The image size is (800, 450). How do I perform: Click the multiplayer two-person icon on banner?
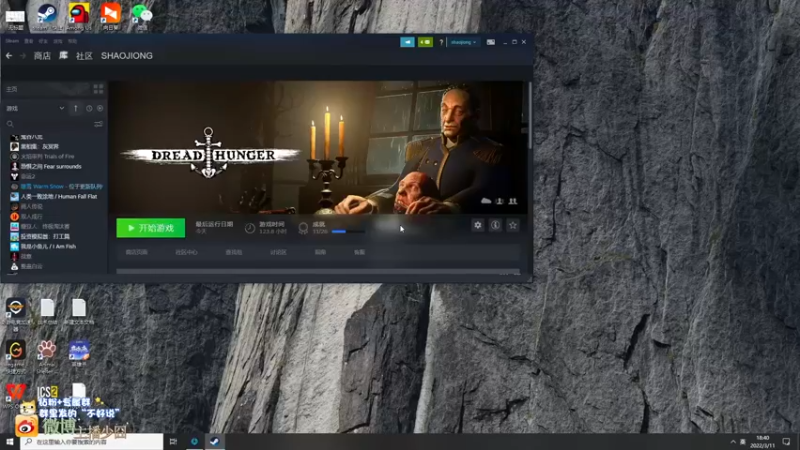[x=513, y=201]
